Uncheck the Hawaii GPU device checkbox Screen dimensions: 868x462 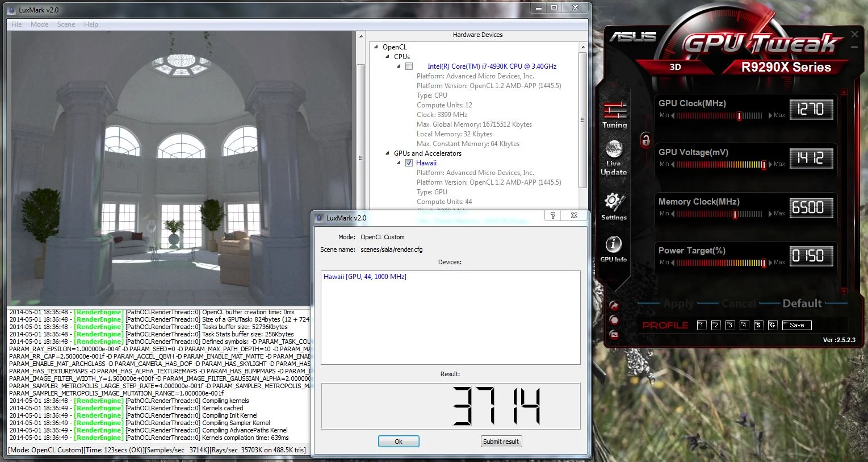pyautogui.click(x=409, y=163)
